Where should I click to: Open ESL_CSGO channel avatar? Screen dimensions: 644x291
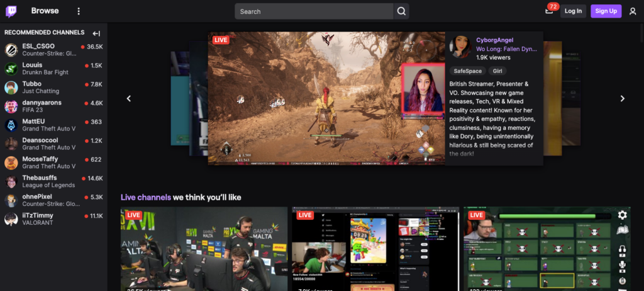(x=11, y=50)
